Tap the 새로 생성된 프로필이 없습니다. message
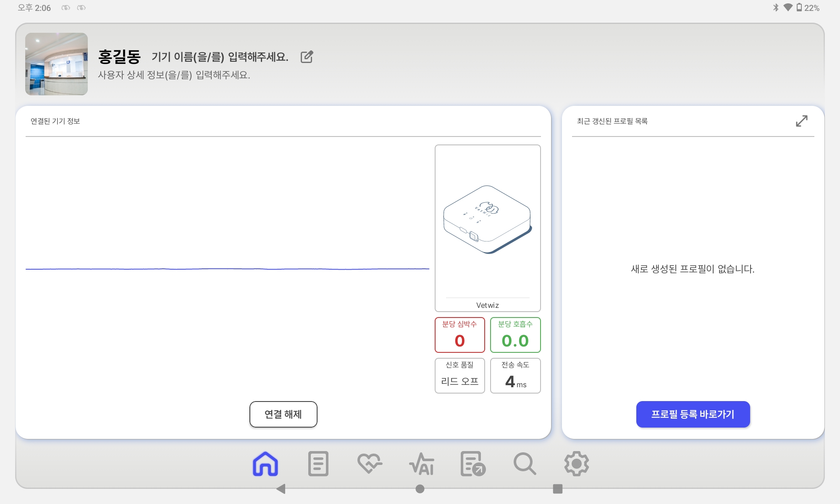 coord(693,269)
